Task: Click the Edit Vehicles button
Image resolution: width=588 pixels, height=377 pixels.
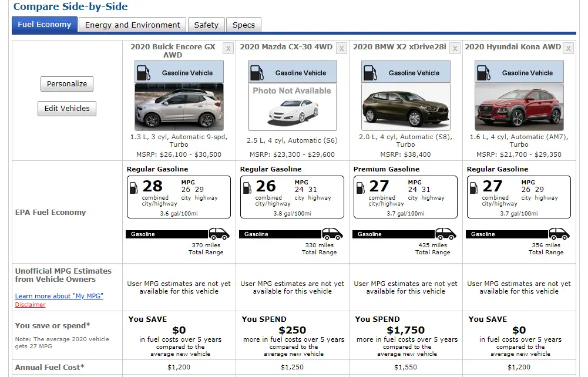Action: [67, 109]
